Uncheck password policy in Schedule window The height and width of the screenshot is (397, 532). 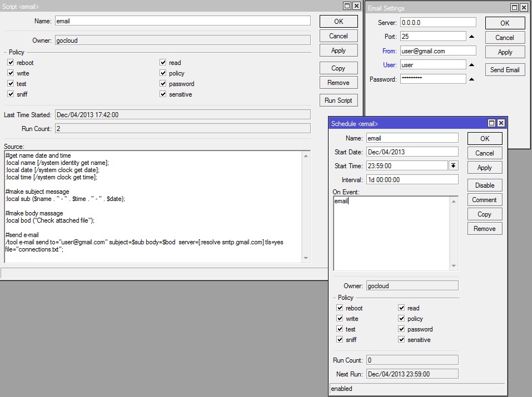tap(401, 329)
